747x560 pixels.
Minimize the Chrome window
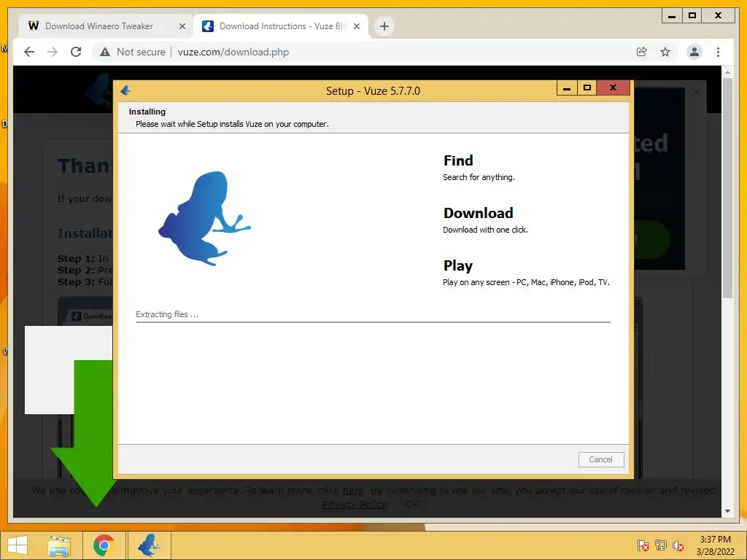[x=672, y=16]
